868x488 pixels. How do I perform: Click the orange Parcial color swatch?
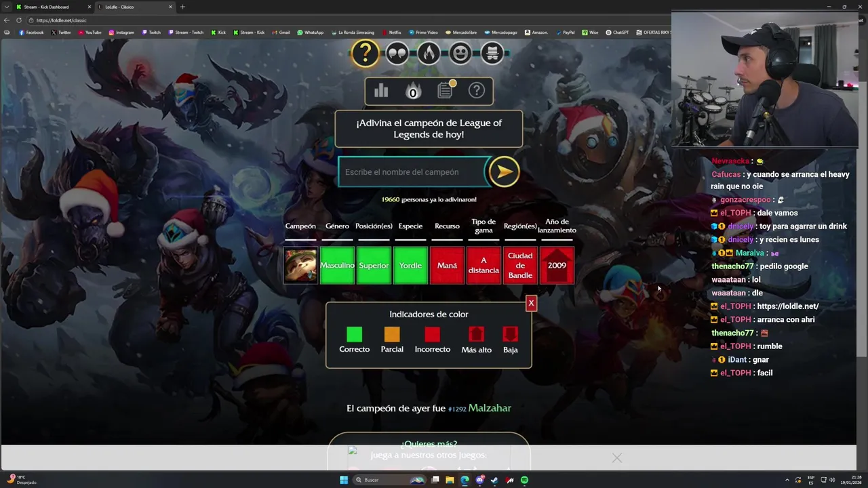tap(392, 334)
